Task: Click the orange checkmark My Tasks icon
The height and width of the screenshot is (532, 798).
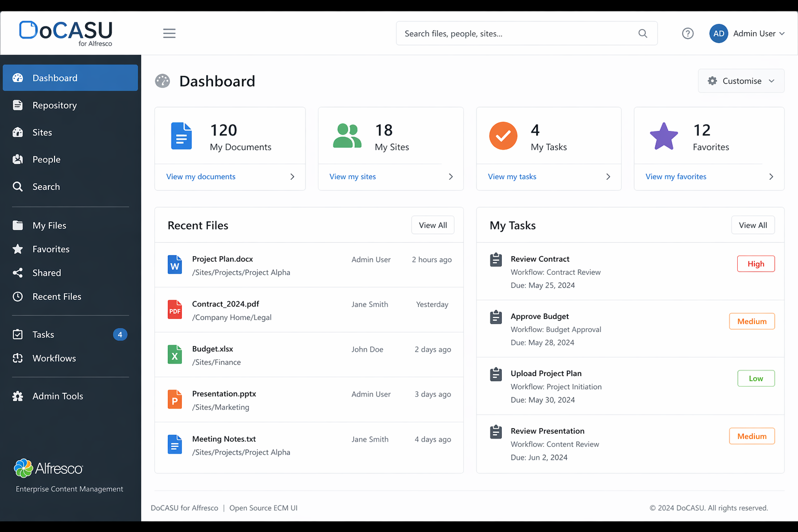Action: [503, 136]
